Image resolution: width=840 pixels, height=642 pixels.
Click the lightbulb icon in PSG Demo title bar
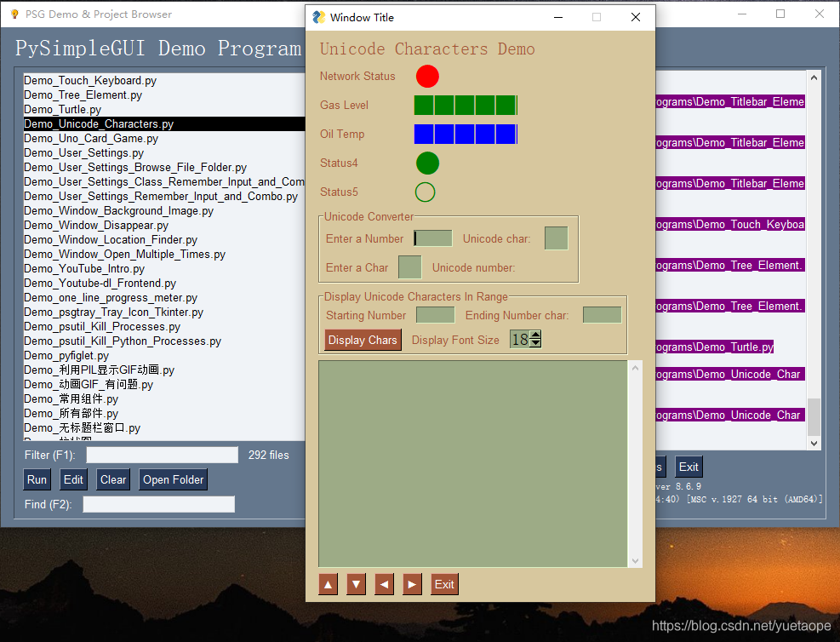tap(14, 14)
